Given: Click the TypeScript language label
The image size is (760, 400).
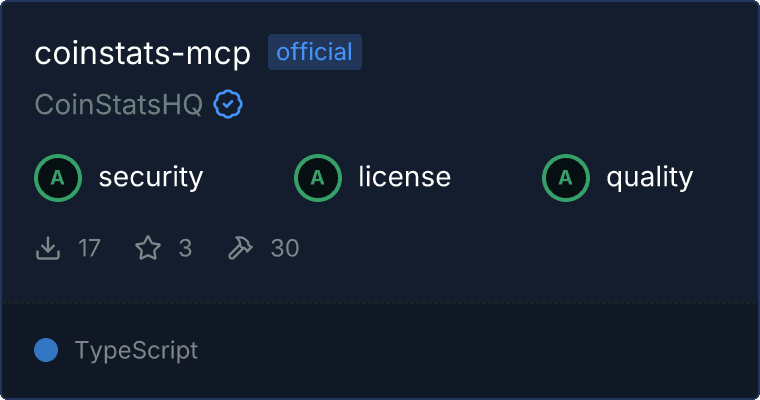Looking at the screenshot, I should [x=137, y=350].
